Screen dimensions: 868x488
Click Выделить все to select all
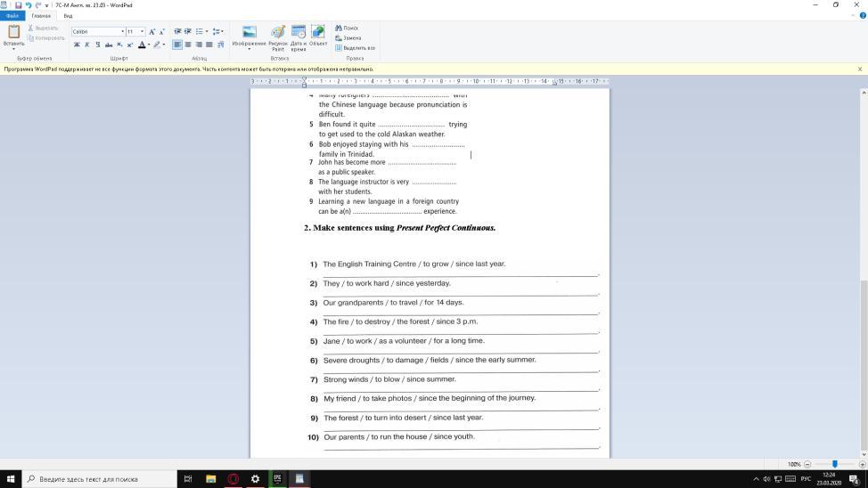click(x=355, y=48)
